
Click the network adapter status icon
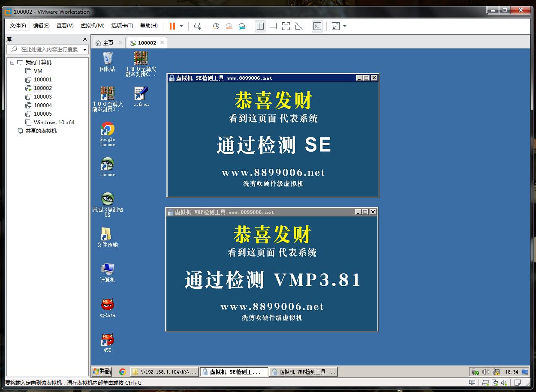[x=495, y=383]
